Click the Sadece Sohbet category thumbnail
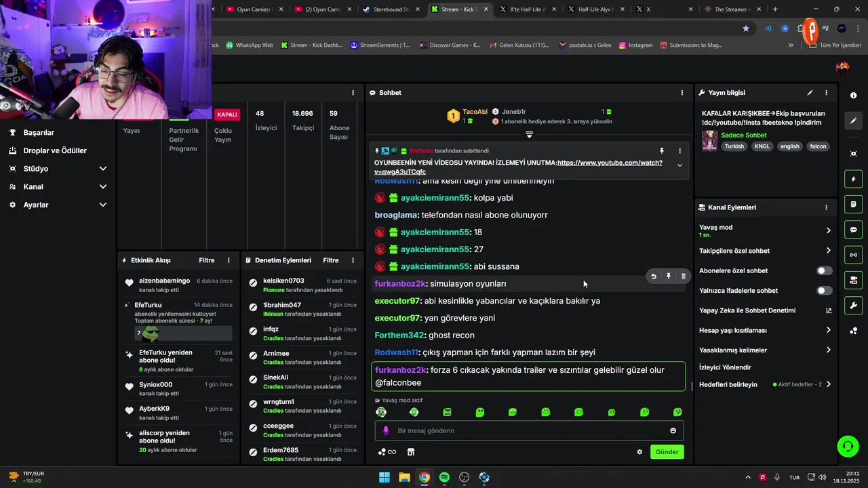Screen dimensions: 868x488 click(x=710, y=140)
